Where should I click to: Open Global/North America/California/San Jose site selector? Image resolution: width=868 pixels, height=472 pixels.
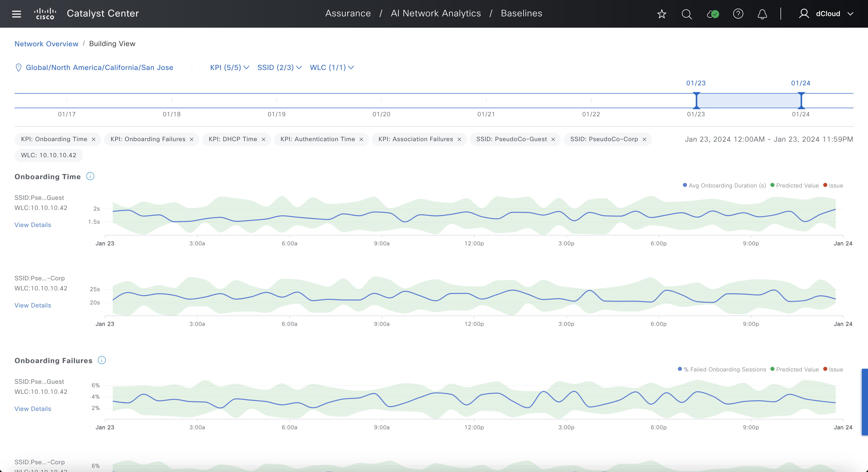pos(99,67)
